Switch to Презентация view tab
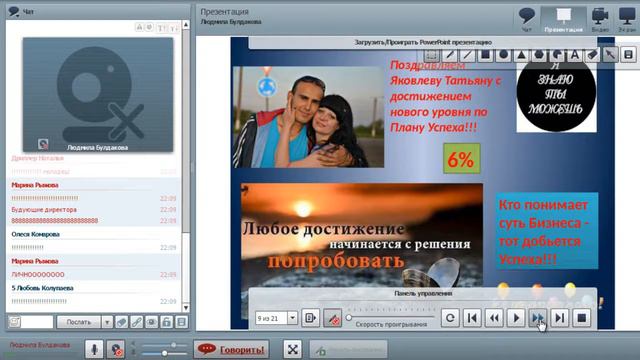Screen dimensions: 640x360 point(564,19)
